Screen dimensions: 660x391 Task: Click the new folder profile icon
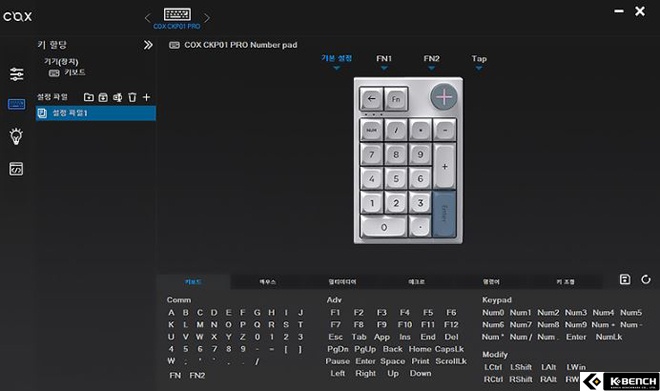click(88, 97)
